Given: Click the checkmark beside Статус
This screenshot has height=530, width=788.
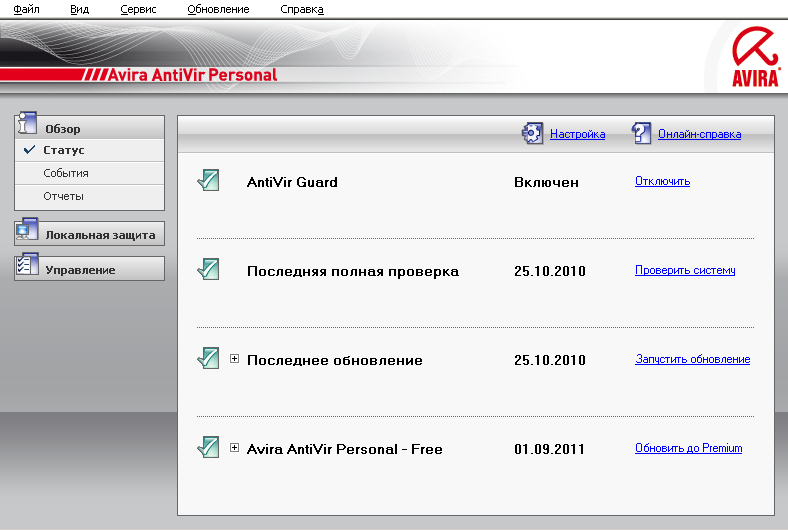Looking at the screenshot, I should [30, 150].
